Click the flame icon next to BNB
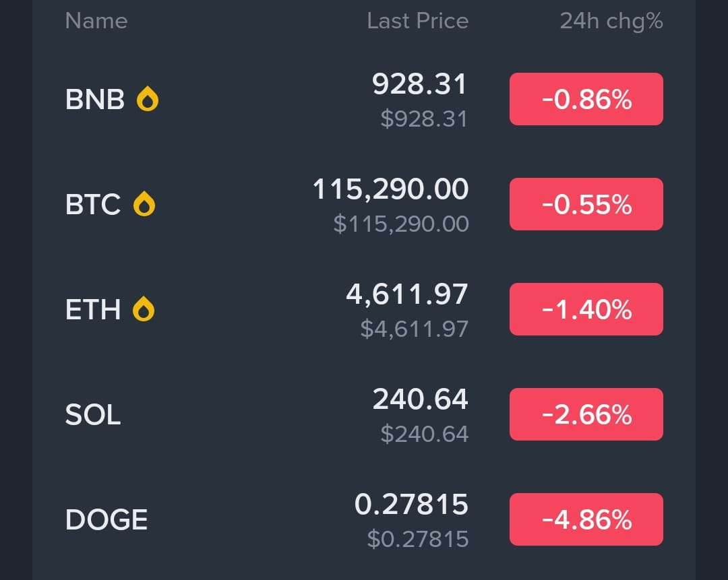Viewport: 728px width, 580px height. pos(147,99)
